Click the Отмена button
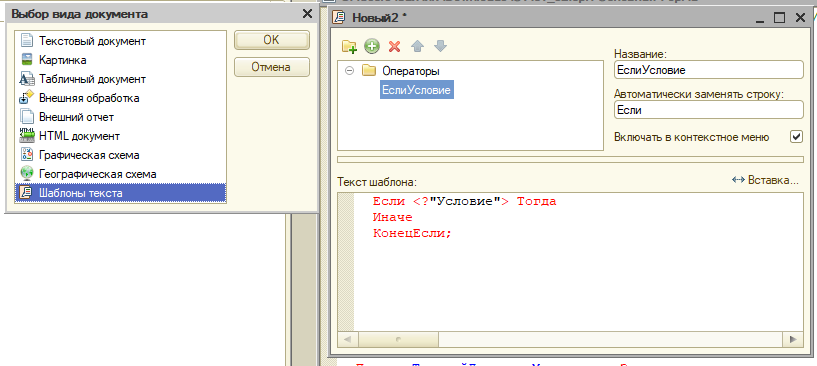Image resolution: width=817 pixels, height=366 pixels. tap(271, 67)
